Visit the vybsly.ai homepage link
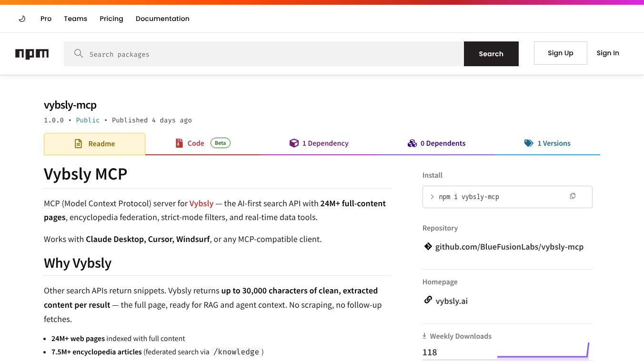This screenshot has height=362, width=644. click(452, 301)
